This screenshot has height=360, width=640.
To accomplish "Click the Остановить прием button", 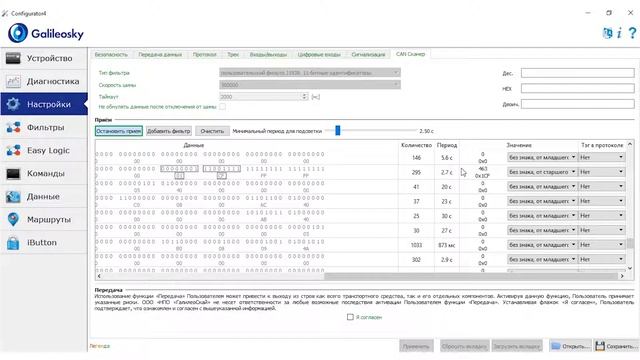I will click(x=119, y=131).
